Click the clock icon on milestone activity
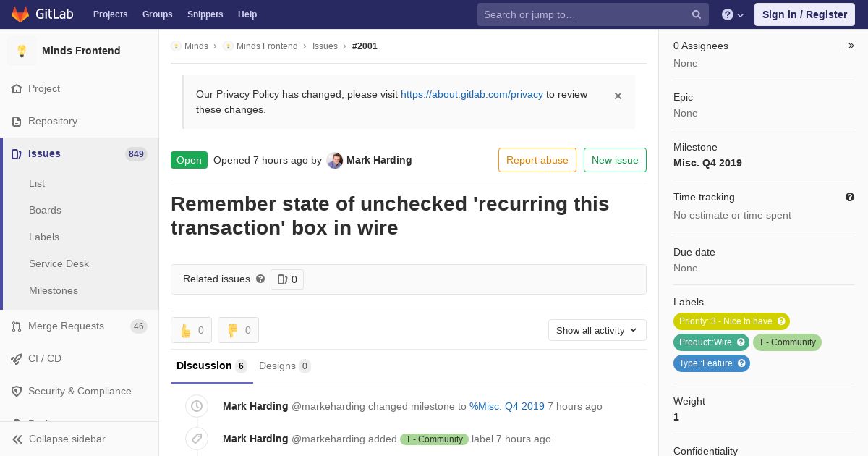868x456 pixels. (197, 406)
